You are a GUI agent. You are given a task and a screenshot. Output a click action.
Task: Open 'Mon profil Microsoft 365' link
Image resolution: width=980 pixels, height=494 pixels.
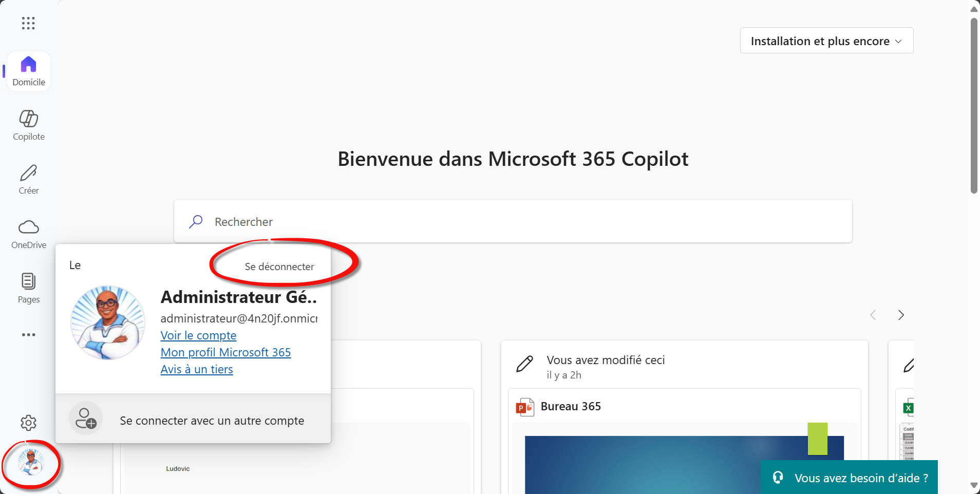click(225, 352)
